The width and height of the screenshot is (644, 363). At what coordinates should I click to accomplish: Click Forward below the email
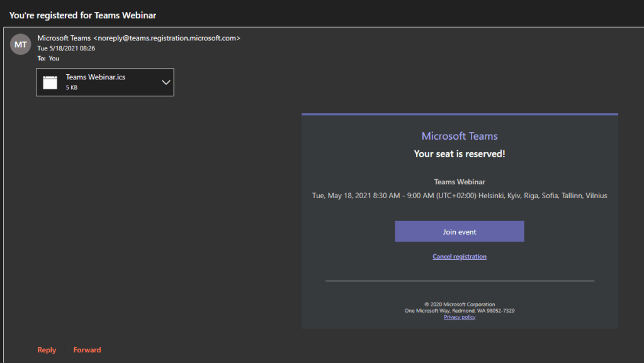coord(87,350)
